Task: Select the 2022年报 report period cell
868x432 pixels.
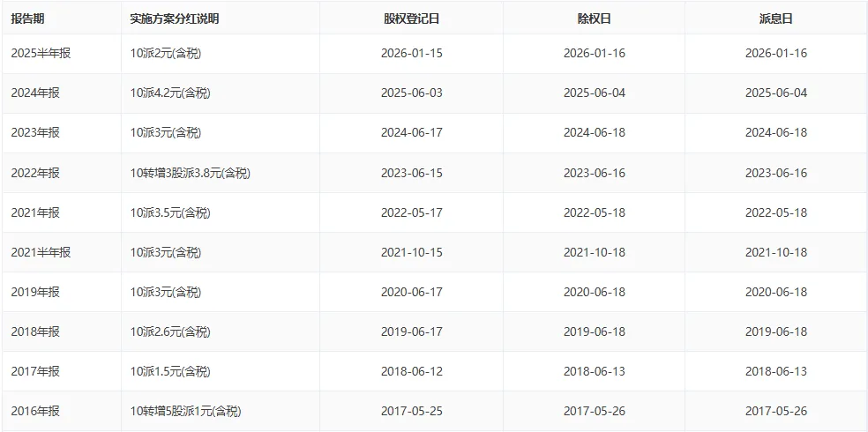Action: pos(35,173)
